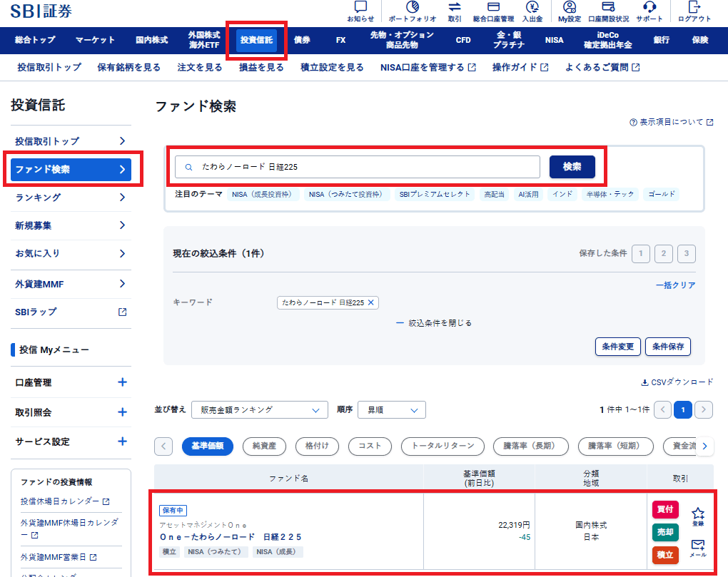728x577 pixels.
Task: Open the 並び替え 販売金額ランキング dropdown
Action: pyautogui.click(x=260, y=410)
